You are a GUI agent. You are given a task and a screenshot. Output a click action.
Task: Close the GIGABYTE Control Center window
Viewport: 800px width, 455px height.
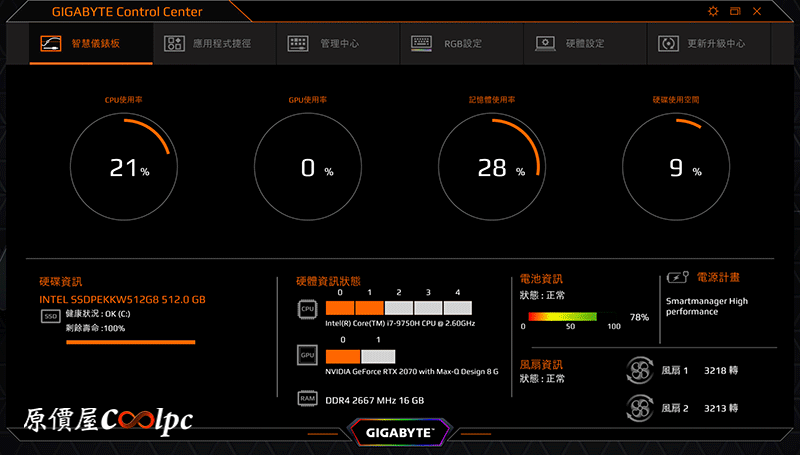click(x=757, y=11)
